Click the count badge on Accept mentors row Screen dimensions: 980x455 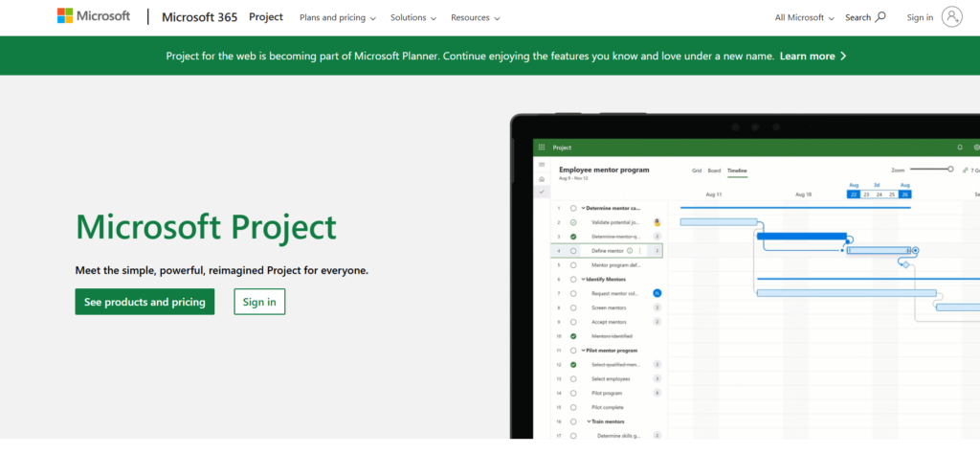[x=657, y=322]
